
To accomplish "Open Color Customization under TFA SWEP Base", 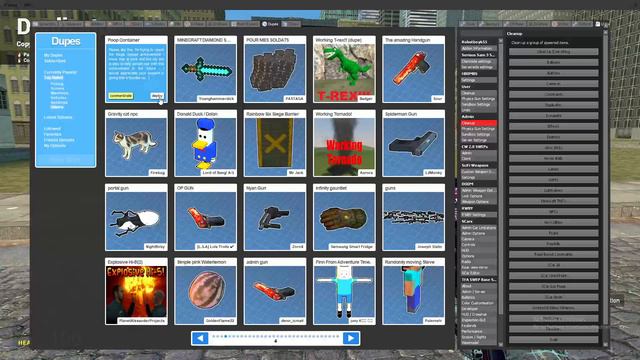I will 478,303.
